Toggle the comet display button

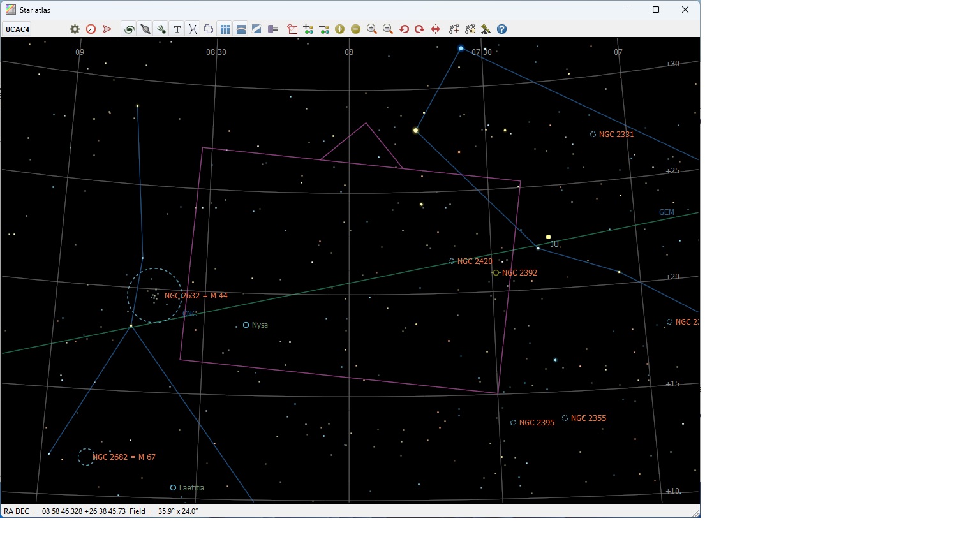tap(161, 29)
